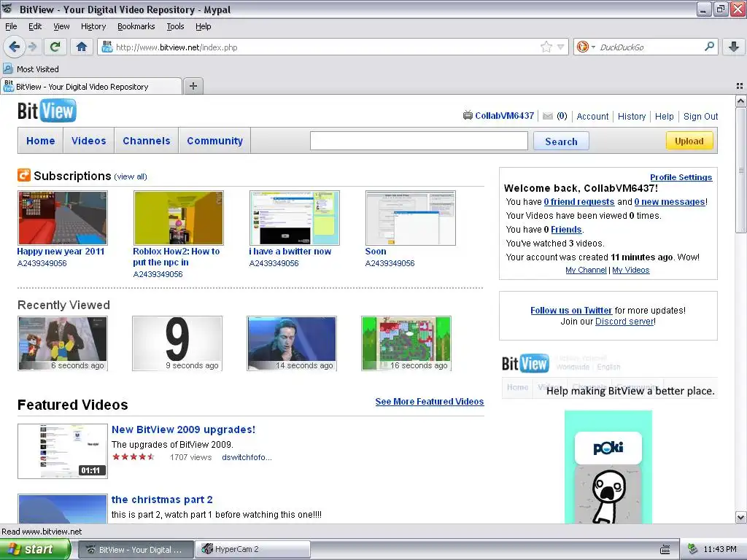Click the browser Forward arrow

coord(32,47)
